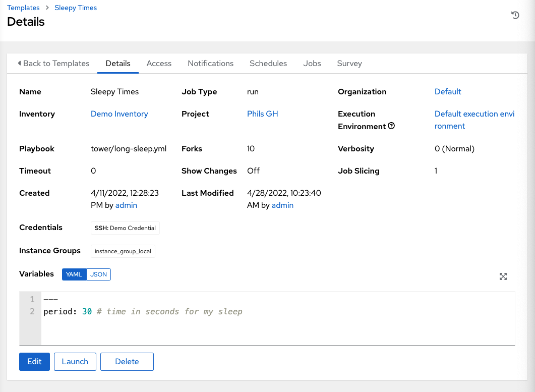The width and height of the screenshot is (535, 392).
Task: Click admin link under Created
Action: click(126, 205)
